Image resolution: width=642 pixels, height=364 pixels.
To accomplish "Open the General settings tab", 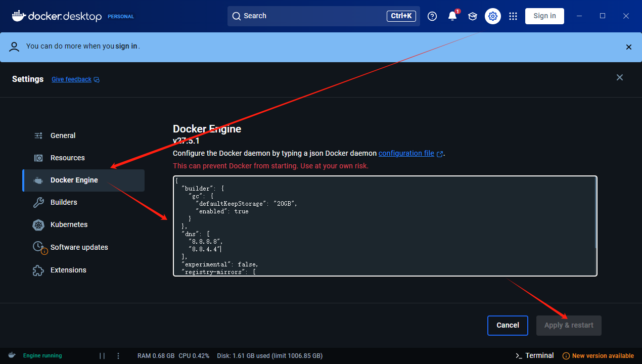I will point(83,135).
